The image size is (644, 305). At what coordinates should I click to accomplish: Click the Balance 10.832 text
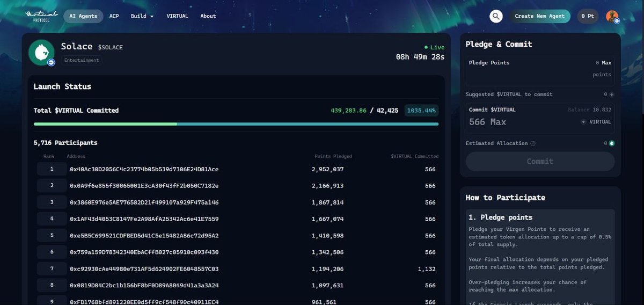[589, 110]
